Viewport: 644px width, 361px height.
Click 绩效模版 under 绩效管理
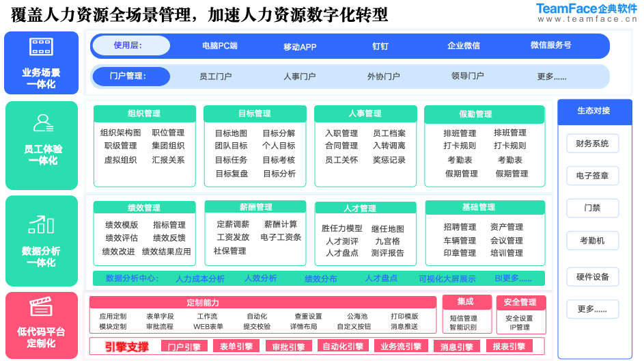click(x=122, y=225)
